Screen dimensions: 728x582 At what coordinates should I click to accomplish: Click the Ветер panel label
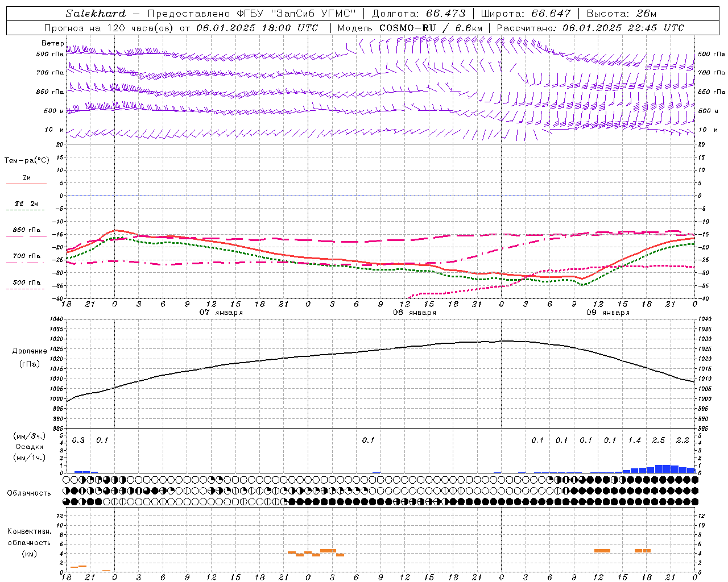tap(52, 43)
